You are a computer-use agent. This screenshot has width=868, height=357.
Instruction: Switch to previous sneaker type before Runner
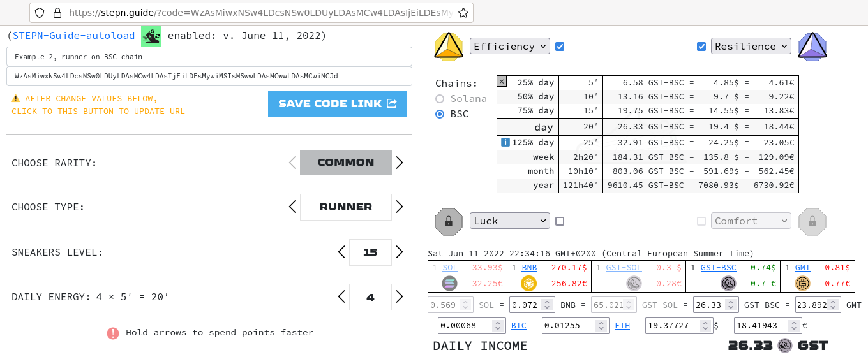292,207
